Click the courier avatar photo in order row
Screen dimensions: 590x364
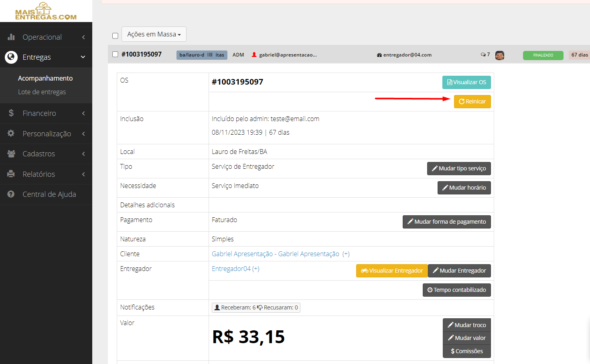tap(500, 55)
